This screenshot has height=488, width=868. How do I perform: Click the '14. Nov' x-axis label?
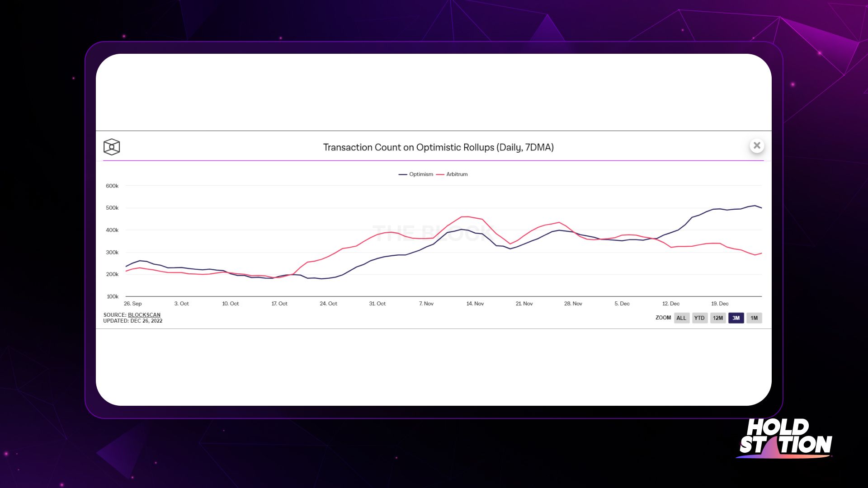point(475,304)
